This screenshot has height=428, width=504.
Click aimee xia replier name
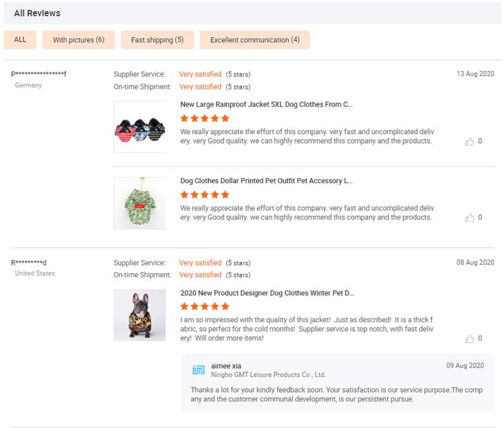tap(226, 366)
